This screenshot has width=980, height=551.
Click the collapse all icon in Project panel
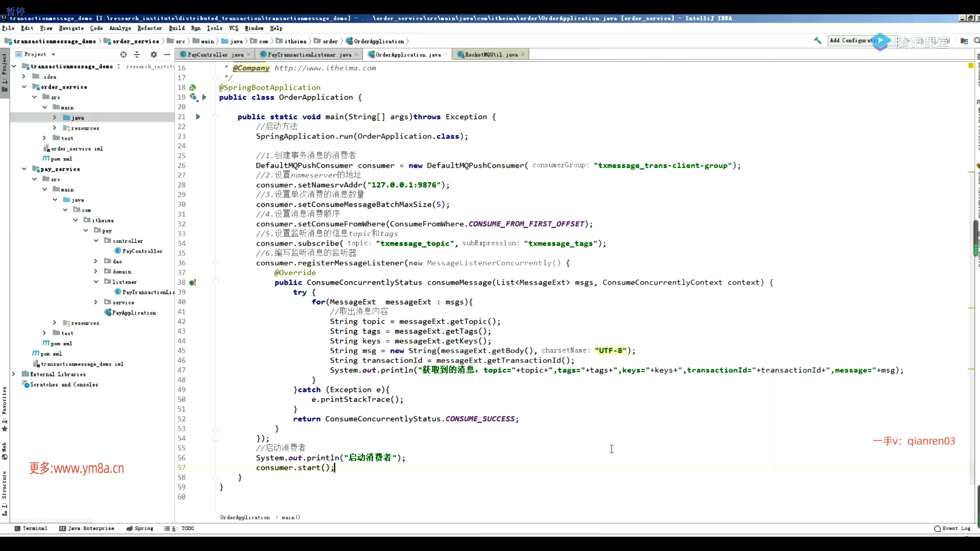(137, 55)
